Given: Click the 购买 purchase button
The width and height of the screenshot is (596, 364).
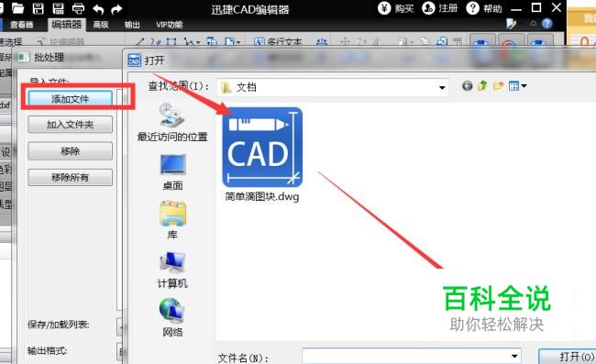Looking at the screenshot, I should 395,8.
